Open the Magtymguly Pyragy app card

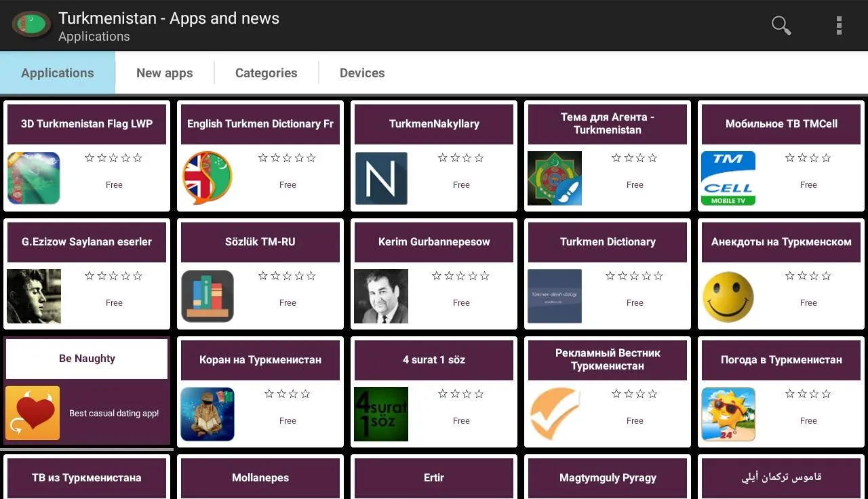[x=608, y=477]
